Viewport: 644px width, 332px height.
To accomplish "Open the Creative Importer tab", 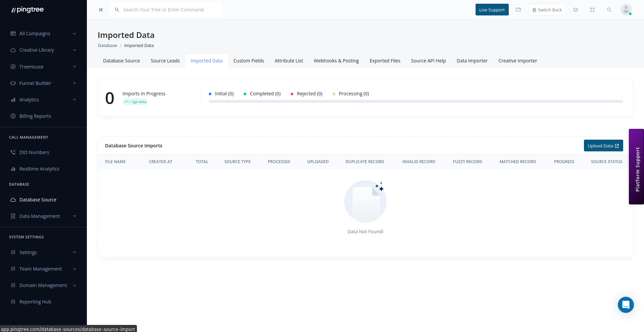I will 517,61.
